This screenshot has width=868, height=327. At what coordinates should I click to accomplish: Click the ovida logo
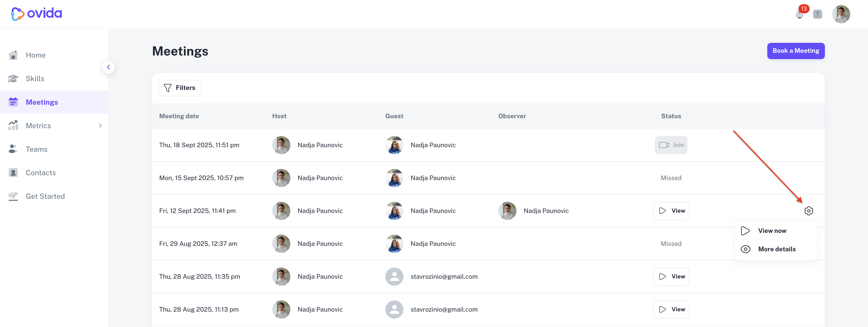pyautogui.click(x=36, y=14)
